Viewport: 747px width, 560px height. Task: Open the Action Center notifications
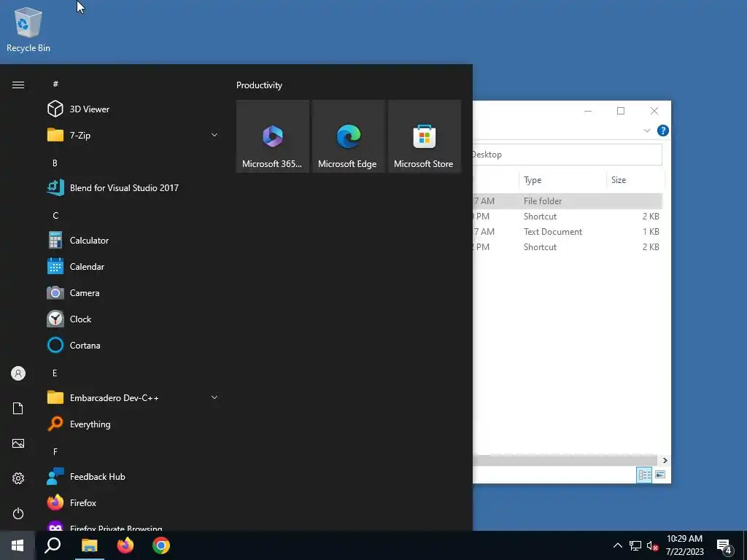[x=724, y=545]
